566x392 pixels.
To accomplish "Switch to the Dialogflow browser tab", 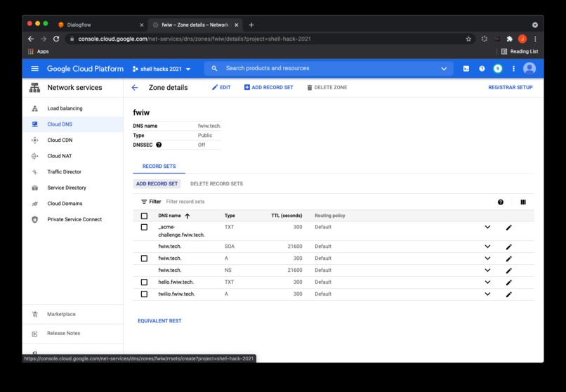I will [100, 25].
